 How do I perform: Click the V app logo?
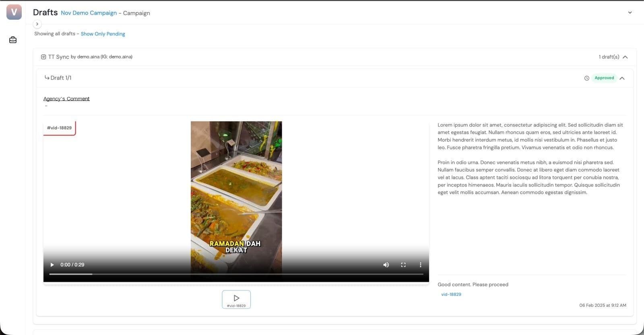[x=14, y=12]
